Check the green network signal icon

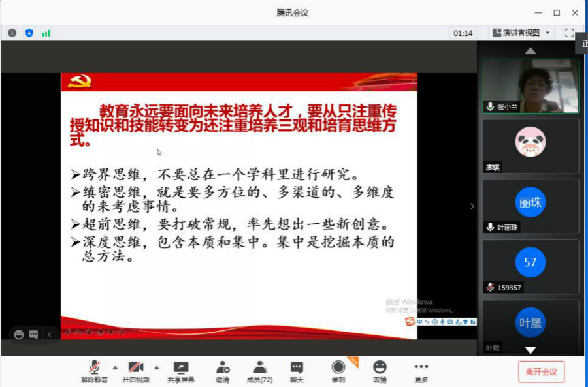tap(46, 33)
